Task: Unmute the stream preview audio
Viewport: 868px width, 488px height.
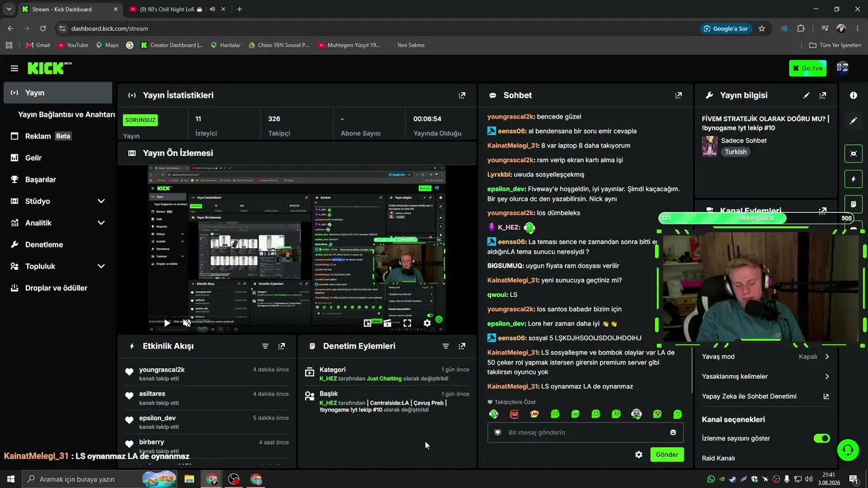Action: [186, 323]
